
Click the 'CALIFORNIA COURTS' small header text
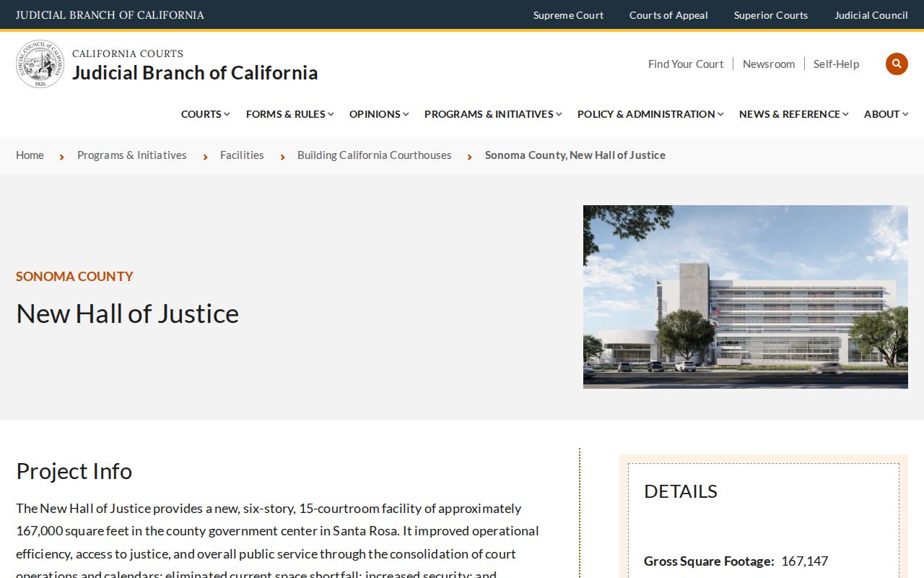pyautogui.click(x=128, y=53)
